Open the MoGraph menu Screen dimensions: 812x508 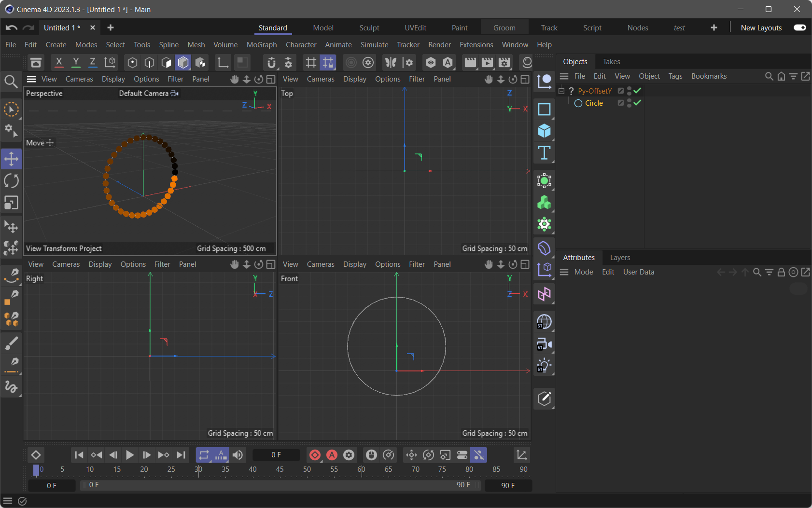(x=262, y=45)
